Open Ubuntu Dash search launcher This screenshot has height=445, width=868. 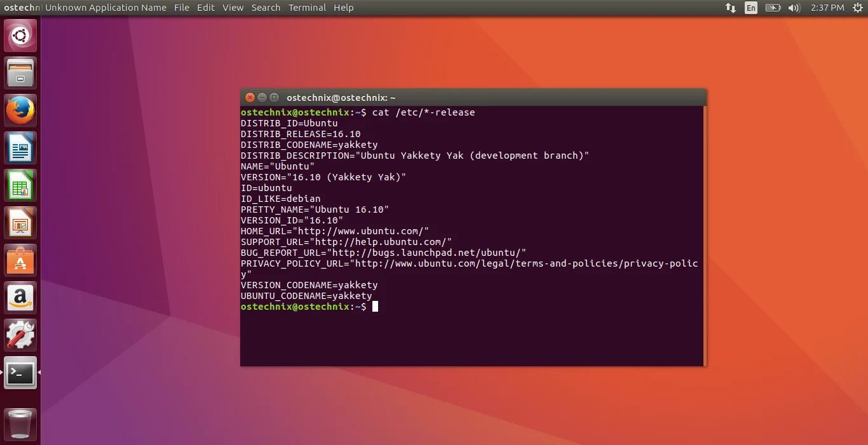click(20, 36)
